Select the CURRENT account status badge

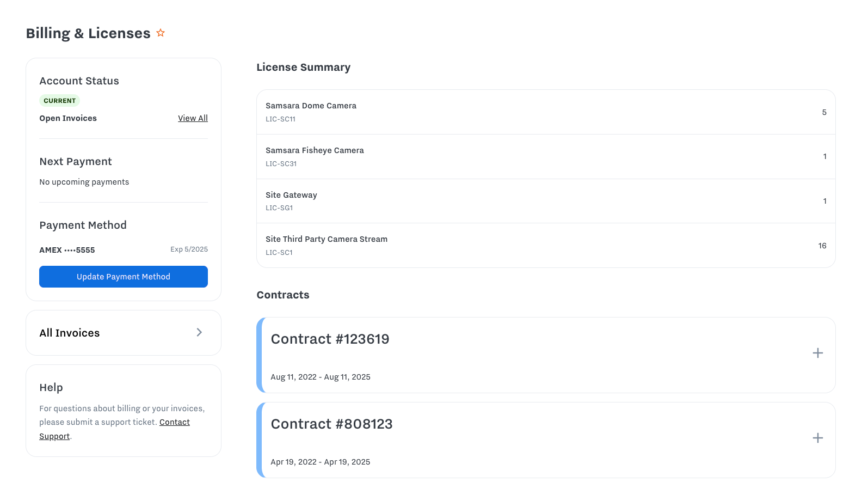click(x=59, y=100)
